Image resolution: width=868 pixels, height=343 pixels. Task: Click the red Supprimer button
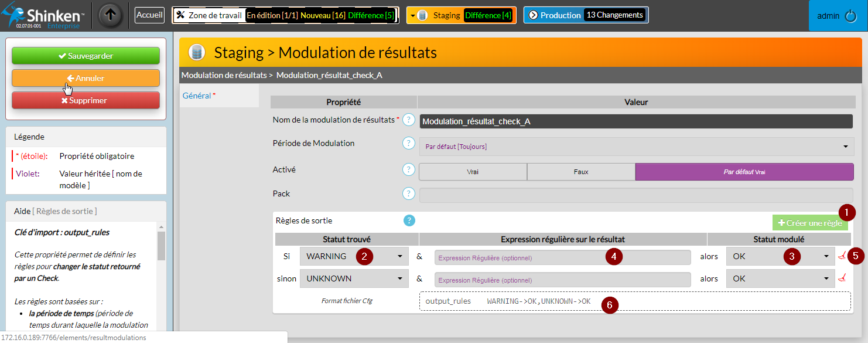coord(86,100)
